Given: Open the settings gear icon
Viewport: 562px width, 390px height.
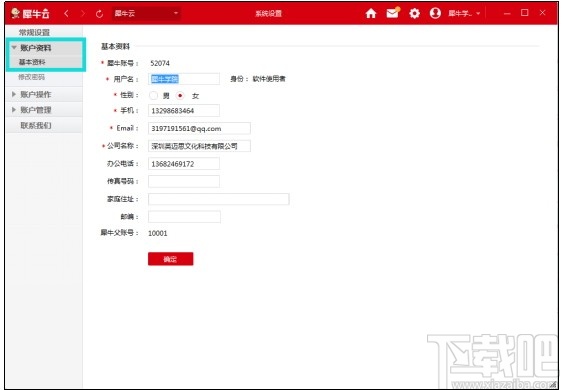Looking at the screenshot, I should pos(414,14).
